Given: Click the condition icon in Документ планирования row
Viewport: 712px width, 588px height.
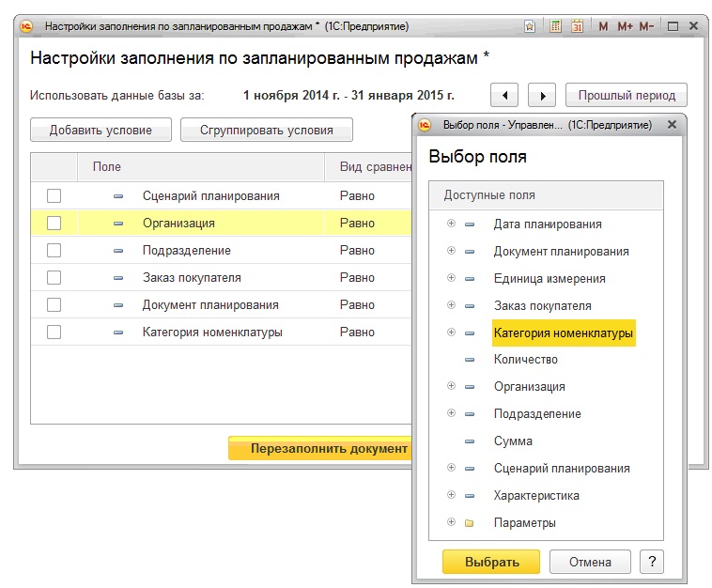Looking at the screenshot, I should (118, 305).
